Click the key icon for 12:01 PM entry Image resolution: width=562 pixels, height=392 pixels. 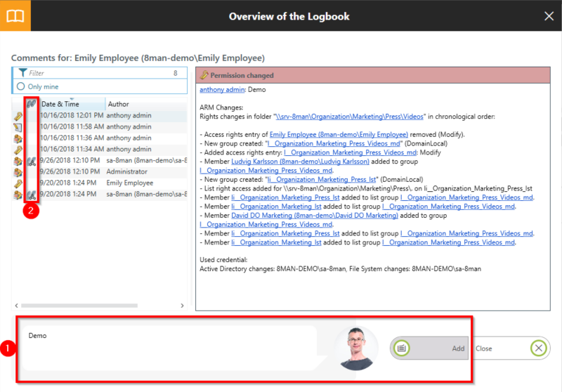point(18,116)
